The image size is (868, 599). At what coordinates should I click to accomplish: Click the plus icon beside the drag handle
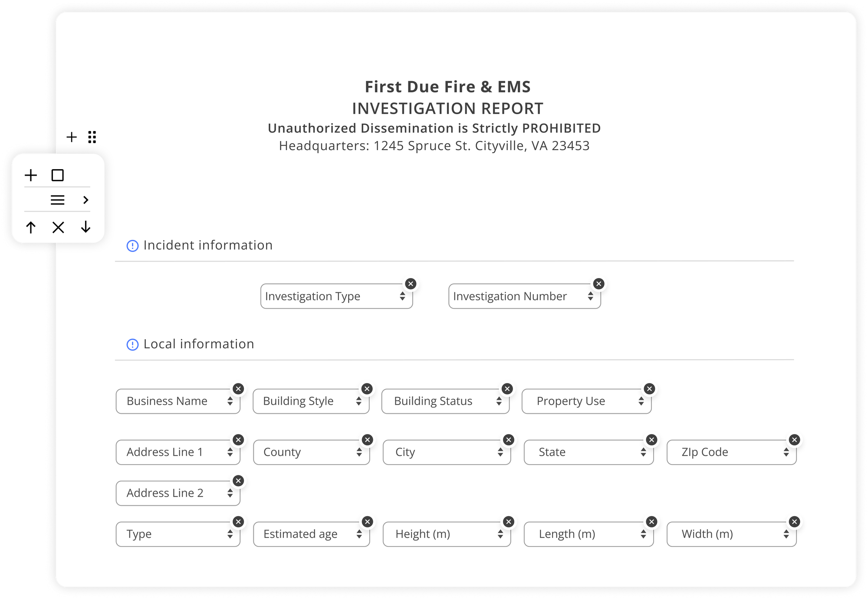(x=71, y=137)
